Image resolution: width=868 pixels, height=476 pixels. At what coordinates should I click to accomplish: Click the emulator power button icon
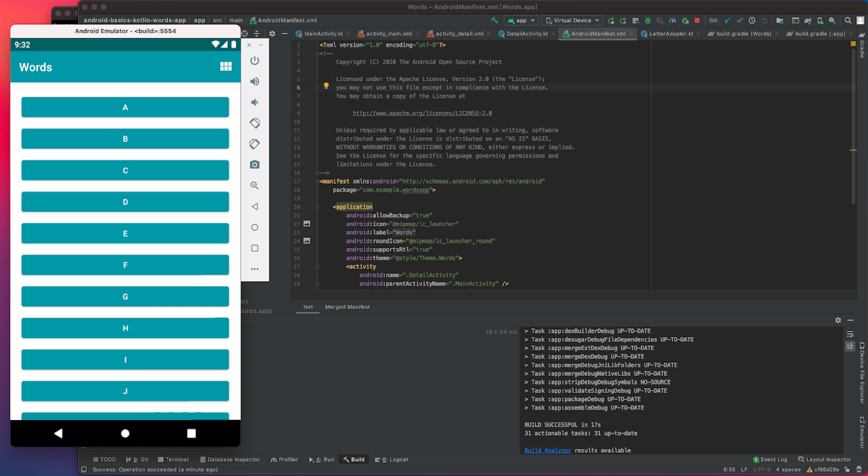pyautogui.click(x=254, y=60)
